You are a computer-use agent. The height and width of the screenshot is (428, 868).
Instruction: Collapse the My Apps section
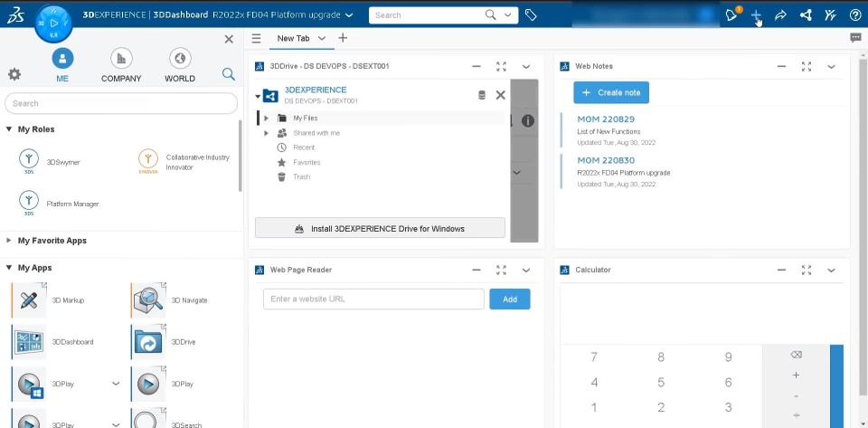[x=9, y=268]
